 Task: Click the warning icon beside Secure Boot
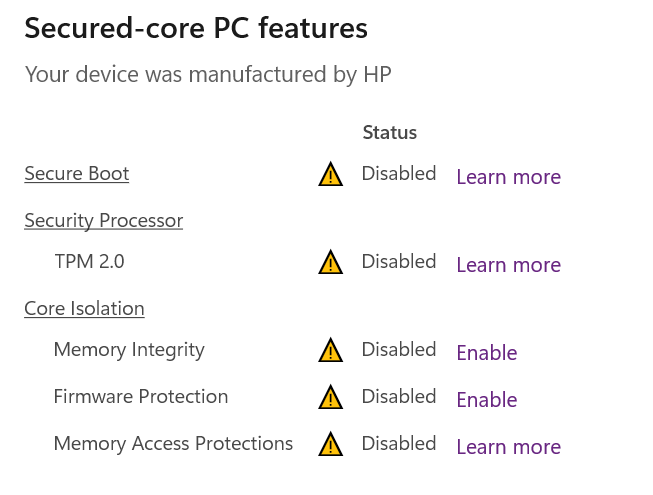tap(331, 175)
